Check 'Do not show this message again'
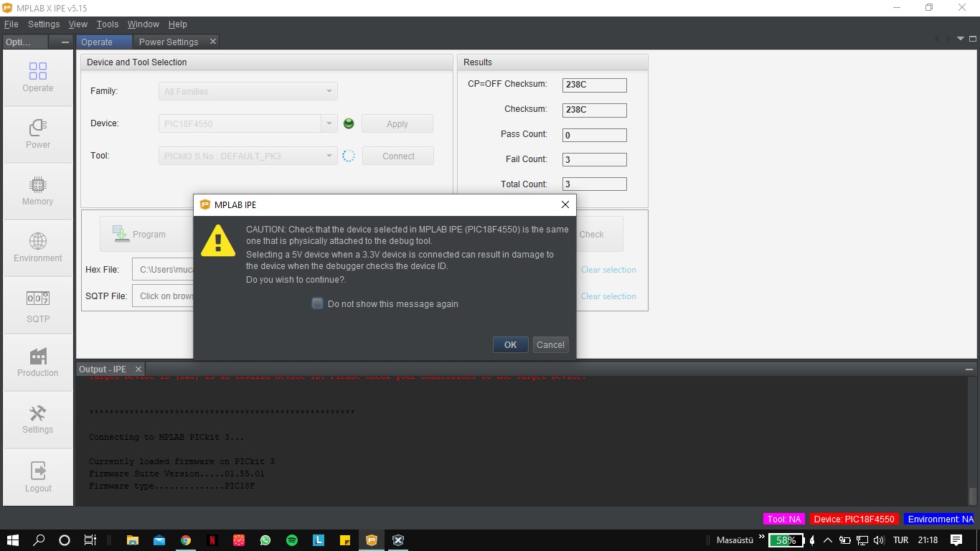 click(x=318, y=303)
